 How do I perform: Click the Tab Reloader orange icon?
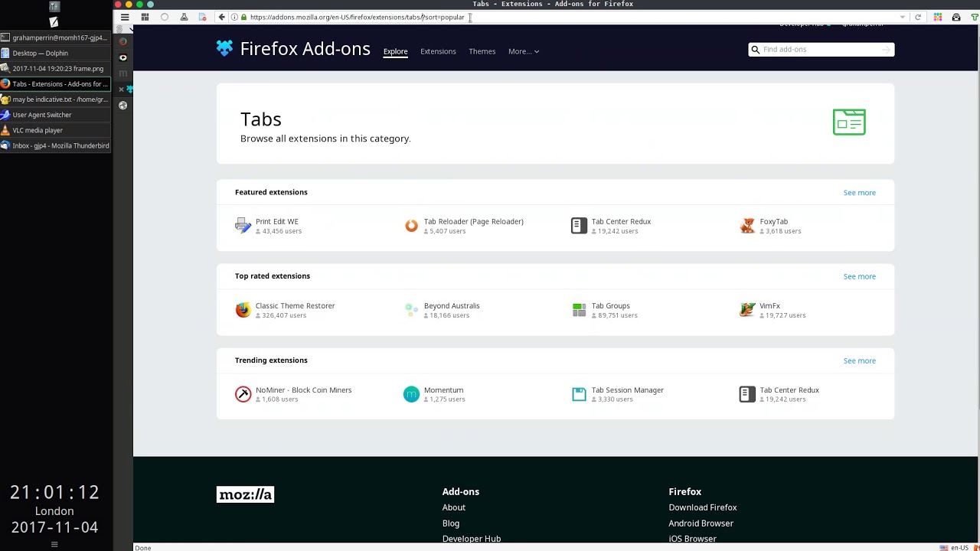click(x=411, y=226)
